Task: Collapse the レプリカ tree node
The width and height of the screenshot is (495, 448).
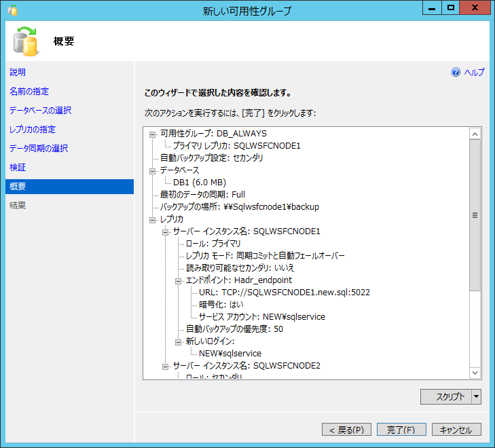Action: tap(153, 219)
